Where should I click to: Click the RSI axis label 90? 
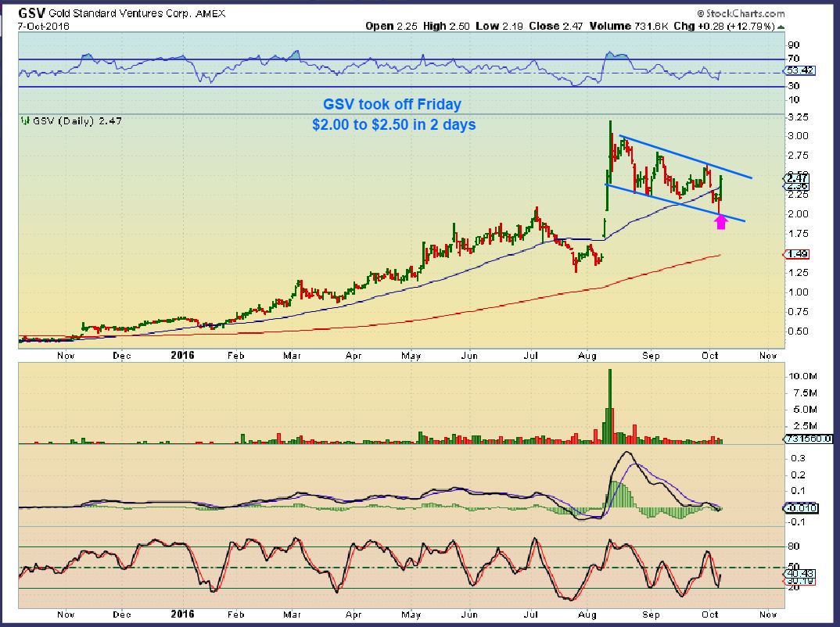(x=793, y=45)
